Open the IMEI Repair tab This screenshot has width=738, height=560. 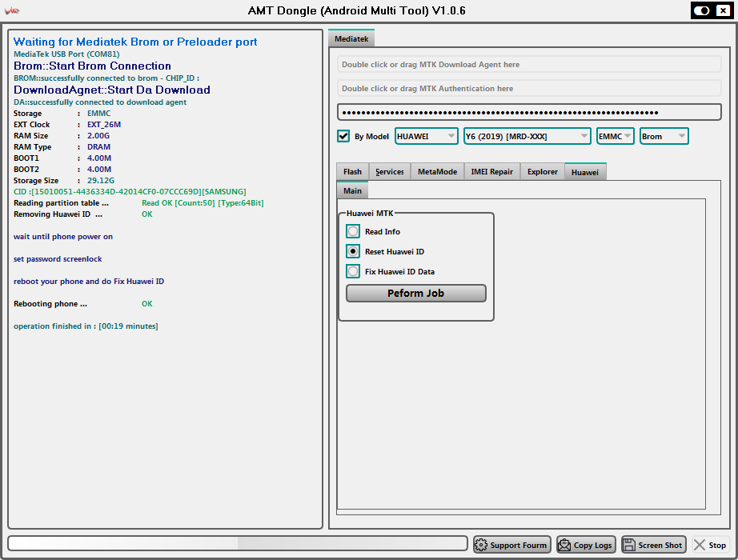[491, 171]
